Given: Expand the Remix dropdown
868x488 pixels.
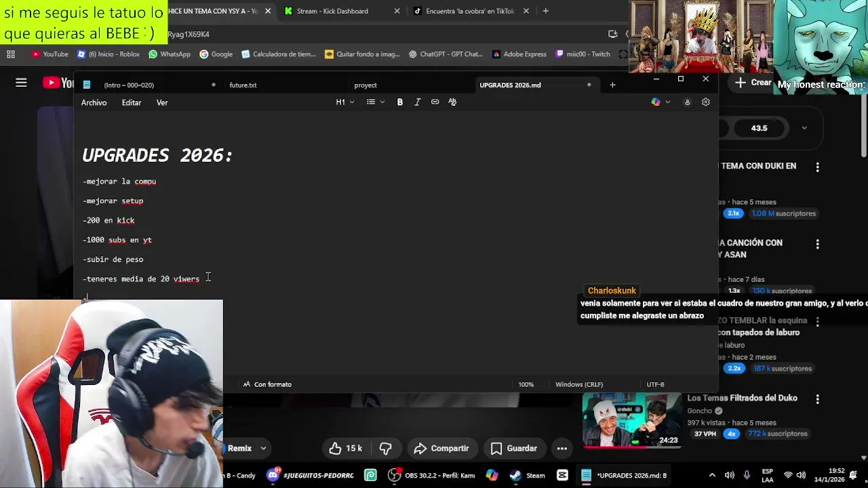Looking at the screenshot, I should tap(263, 448).
